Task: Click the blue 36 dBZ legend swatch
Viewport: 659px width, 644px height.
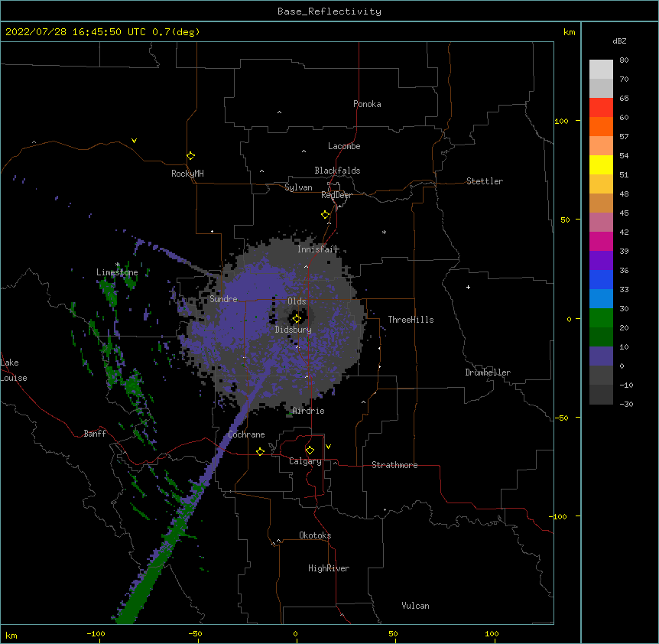Action: (601, 279)
